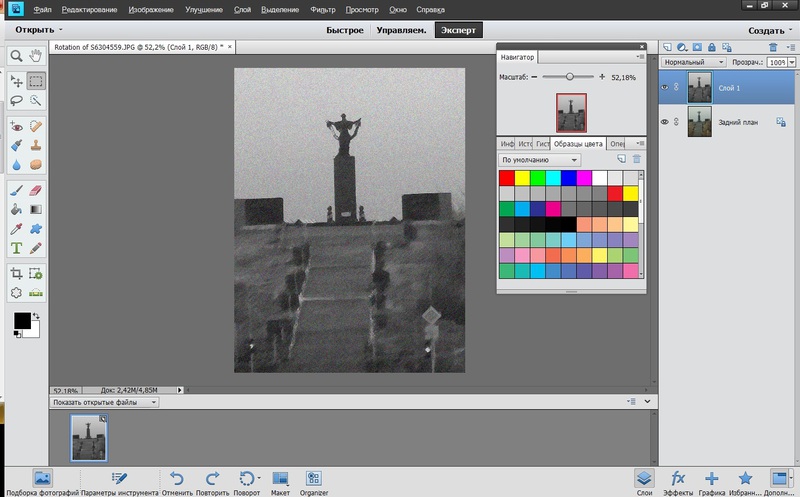The width and height of the screenshot is (800, 497).
Task: Select the Cookie Cutter tool
Action: click(x=16, y=293)
